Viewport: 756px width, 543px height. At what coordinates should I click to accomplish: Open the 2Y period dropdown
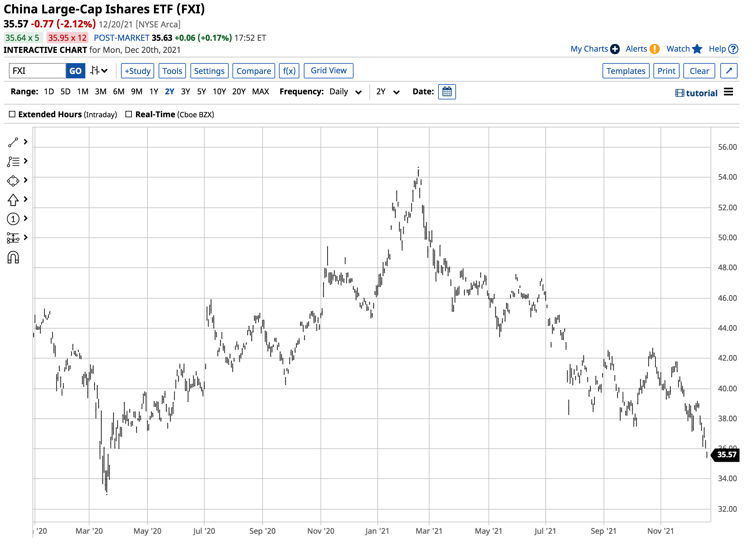click(388, 92)
